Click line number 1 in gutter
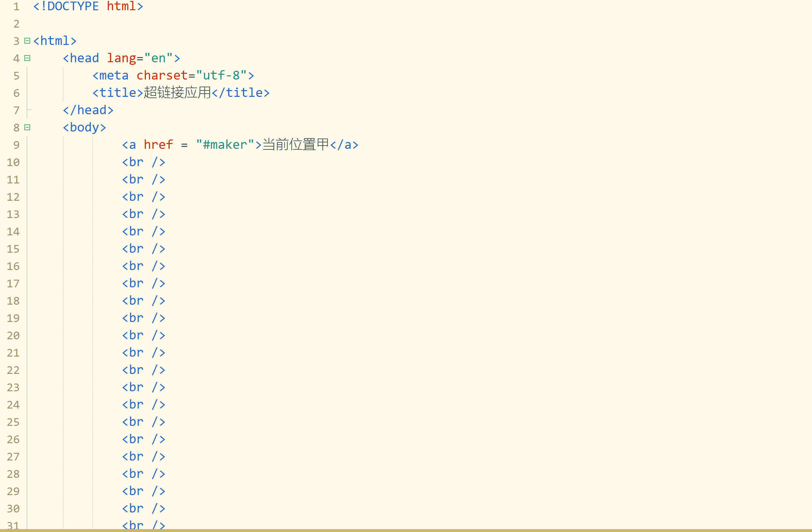The width and height of the screenshot is (812, 532). pos(16,6)
